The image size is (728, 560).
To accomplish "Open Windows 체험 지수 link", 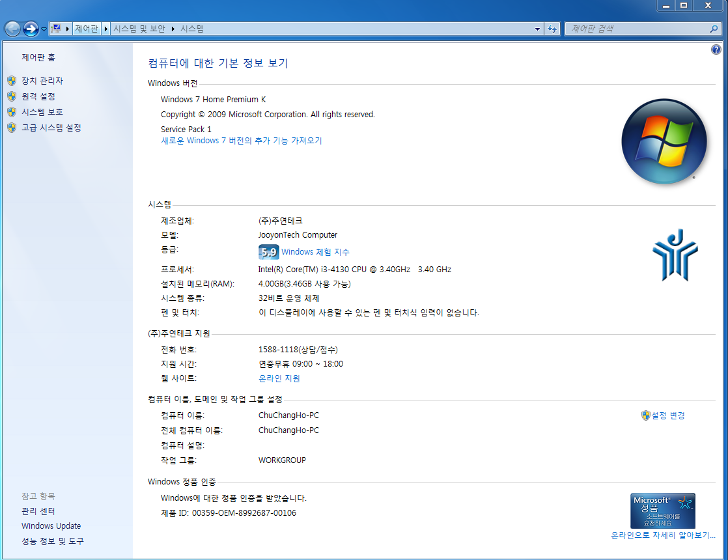I will pos(315,252).
